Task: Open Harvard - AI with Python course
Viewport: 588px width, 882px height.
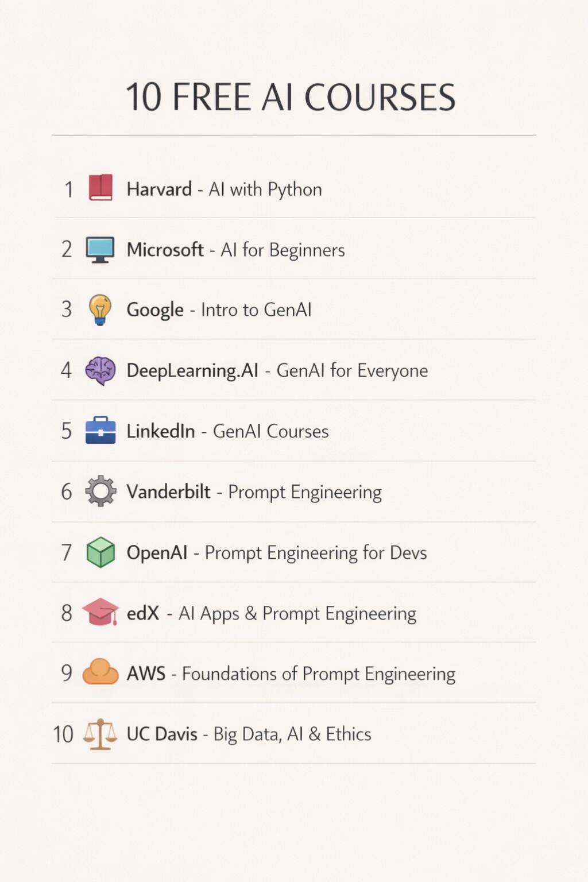Action: pos(224,189)
